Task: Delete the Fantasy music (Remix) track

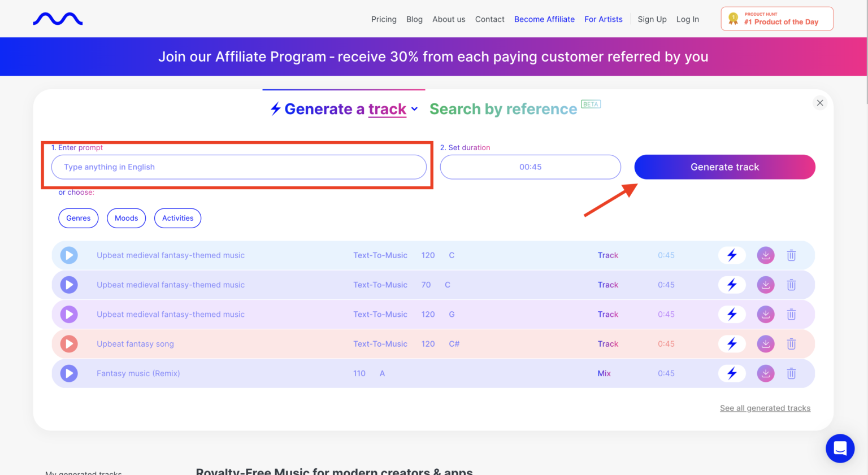Action: tap(791, 373)
